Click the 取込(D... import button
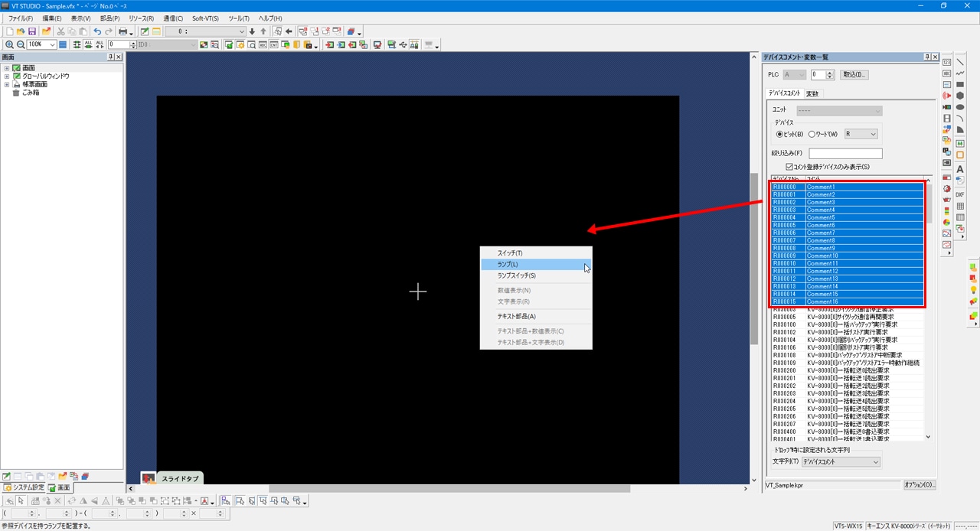This screenshot has height=531, width=980. (x=854, y=75)
